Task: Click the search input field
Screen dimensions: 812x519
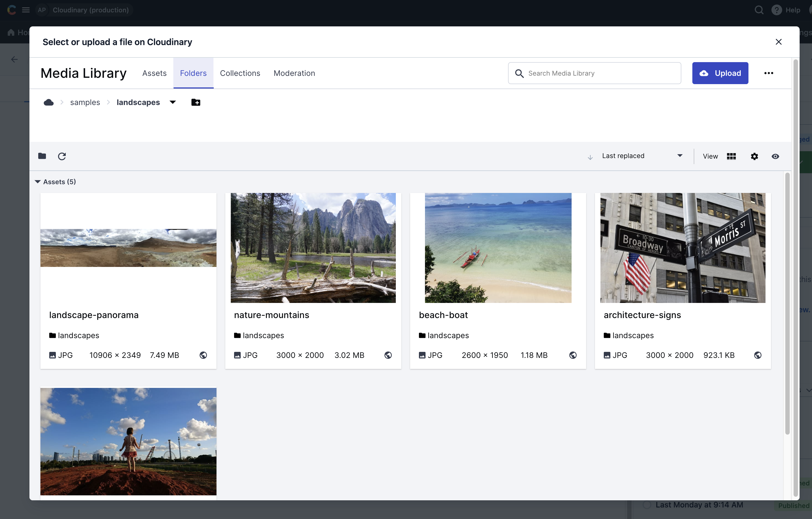Action: coord(594,73)
